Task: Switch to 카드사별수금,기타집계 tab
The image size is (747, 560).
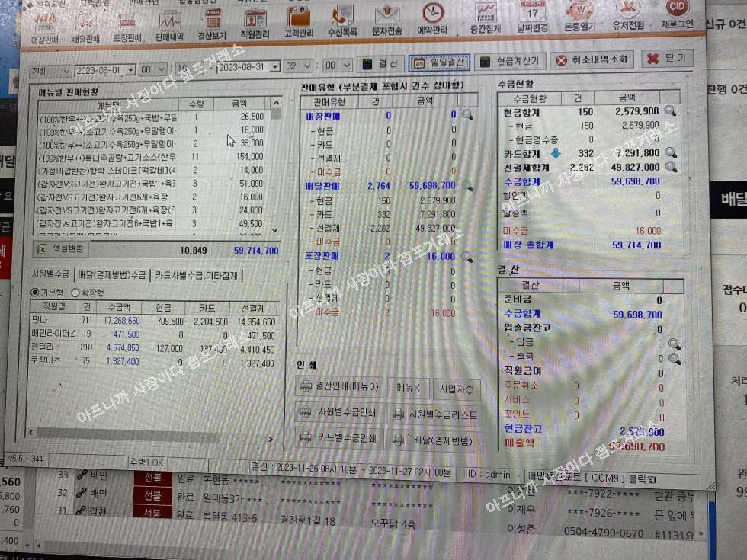Action: [x=197, y=275]
